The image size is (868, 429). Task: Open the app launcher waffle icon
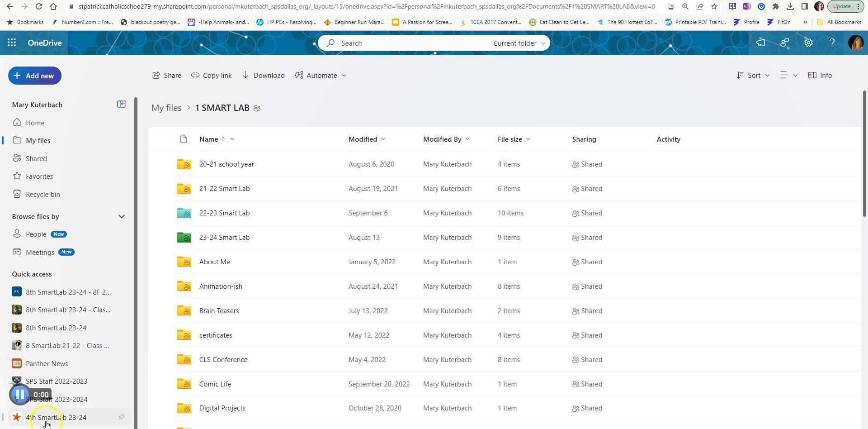tap(12, 43)
